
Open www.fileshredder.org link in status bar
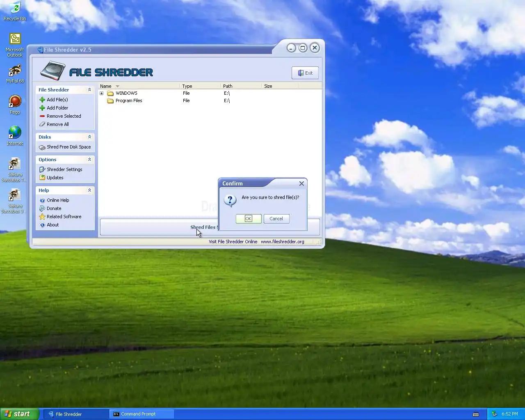[x=283, y=242]
